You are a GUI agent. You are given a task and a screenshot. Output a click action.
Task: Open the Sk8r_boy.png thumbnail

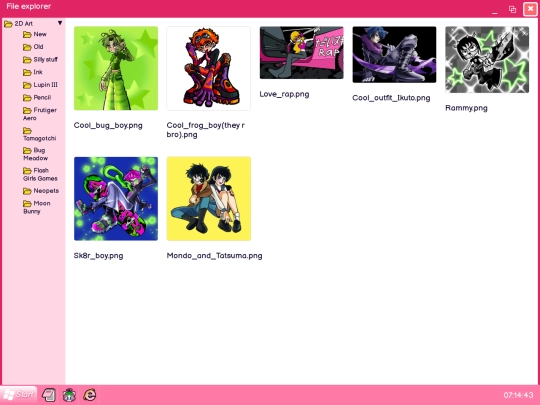[116, 199]
